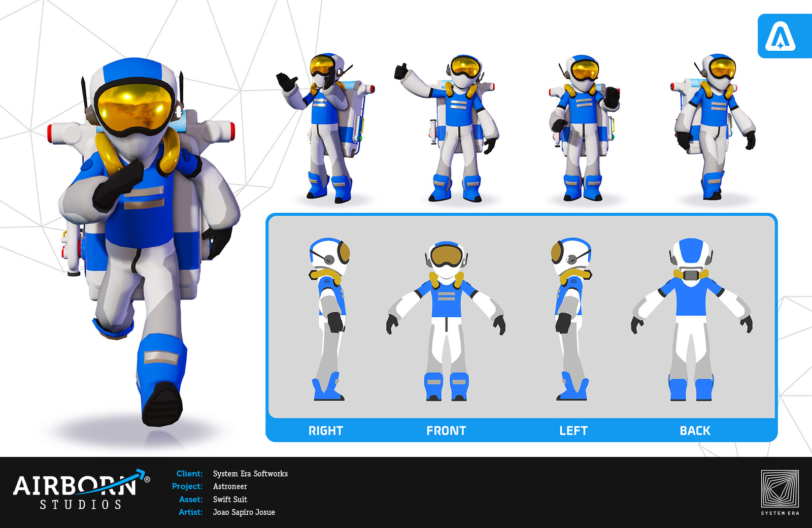Click the blue rocket logo badge

(x=785, y=36)
